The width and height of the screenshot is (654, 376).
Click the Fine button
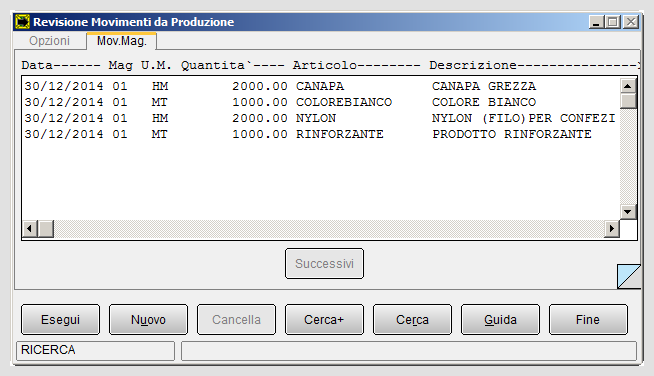pyautogui.click(x=589, y=320)
